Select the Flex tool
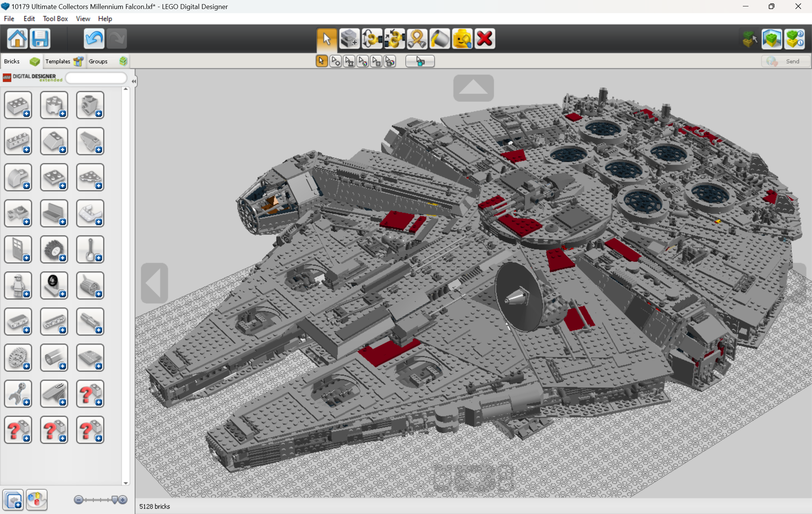The image size is (812, 514). pos(418,38)
